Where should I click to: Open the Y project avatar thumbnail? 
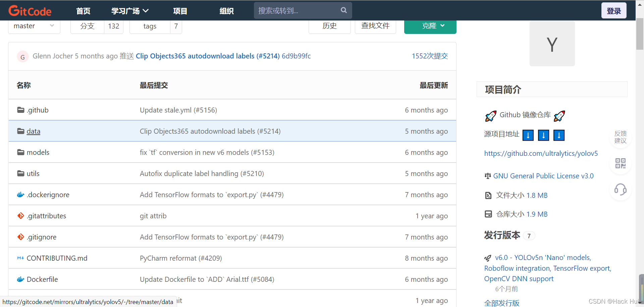[552, 43]
